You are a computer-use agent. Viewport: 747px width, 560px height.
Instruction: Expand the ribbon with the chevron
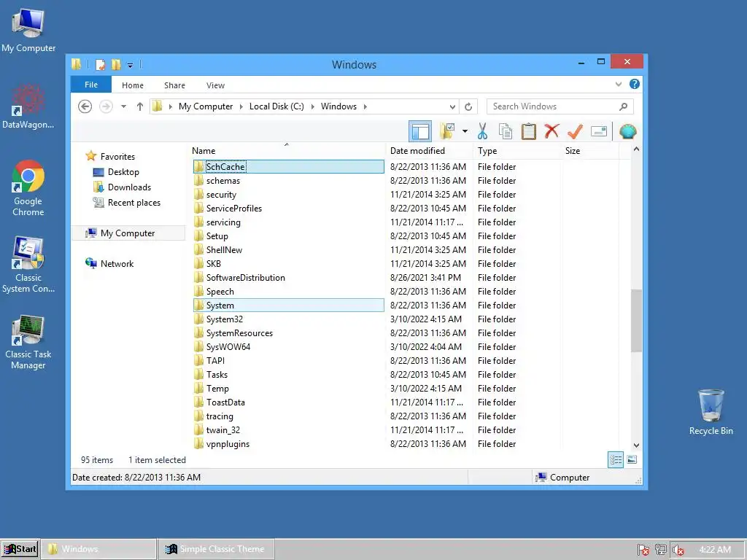(619, 85)
